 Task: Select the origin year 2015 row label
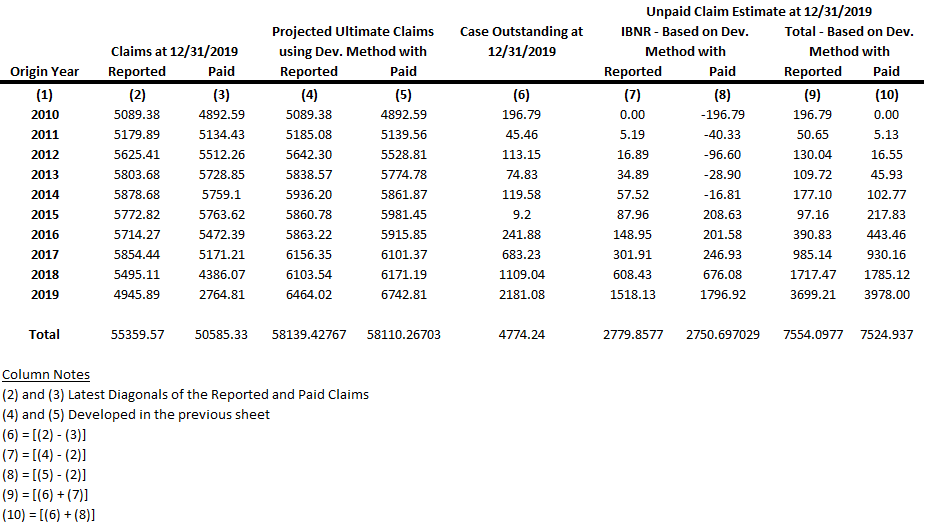click(x=45, y=214)
